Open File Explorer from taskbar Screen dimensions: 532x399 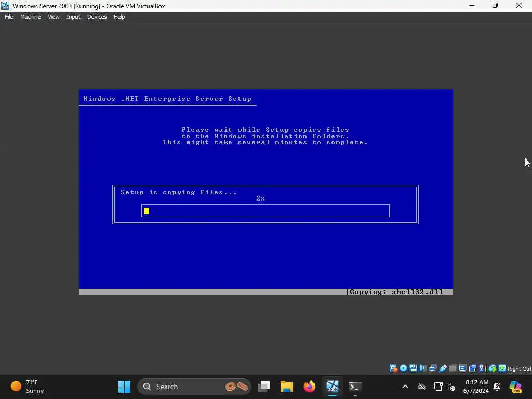point(287,387)
